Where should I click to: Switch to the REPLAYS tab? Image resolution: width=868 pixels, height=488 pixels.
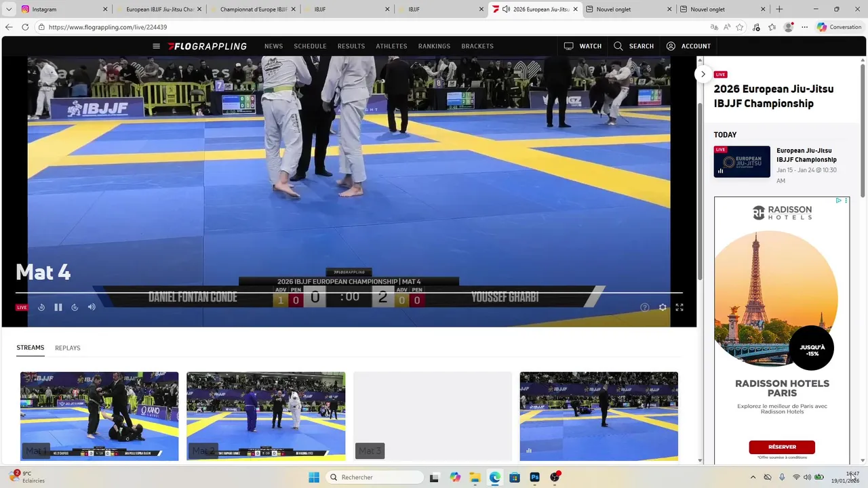(68, 348)
